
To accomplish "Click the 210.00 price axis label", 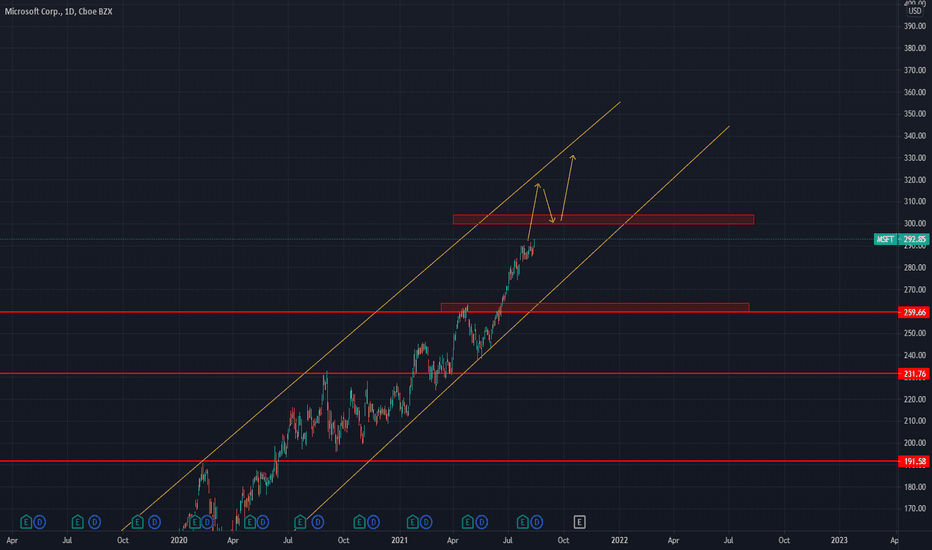I will 915,421.
